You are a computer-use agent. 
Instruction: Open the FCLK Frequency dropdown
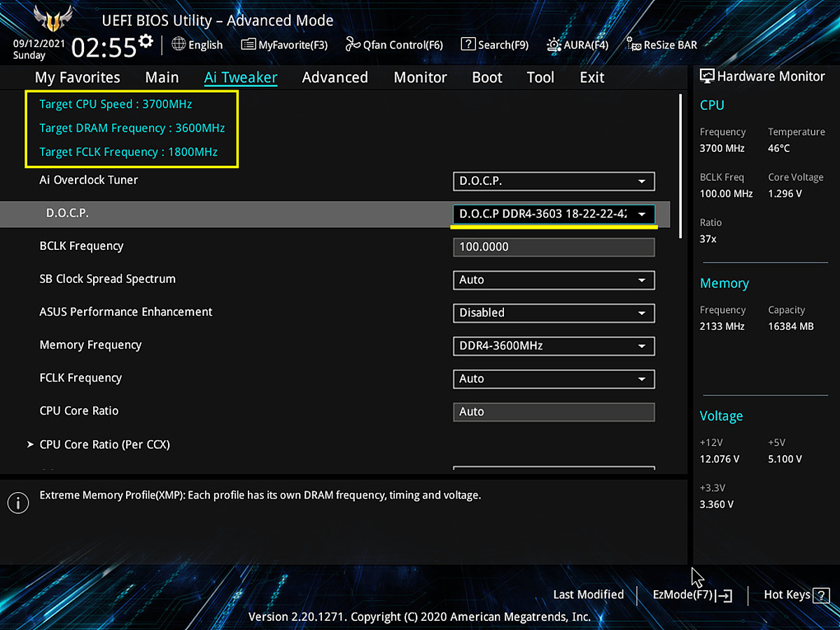[x=554, y=379]
